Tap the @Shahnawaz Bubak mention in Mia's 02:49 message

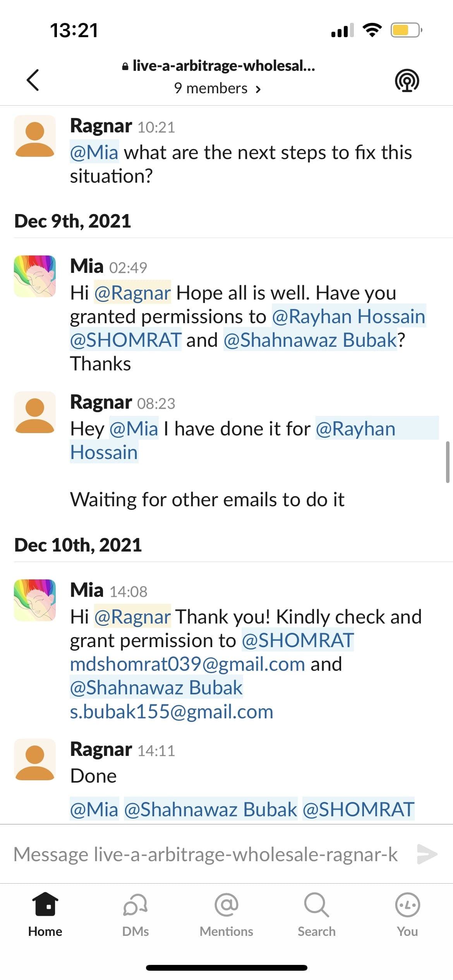tap(311, 340)
